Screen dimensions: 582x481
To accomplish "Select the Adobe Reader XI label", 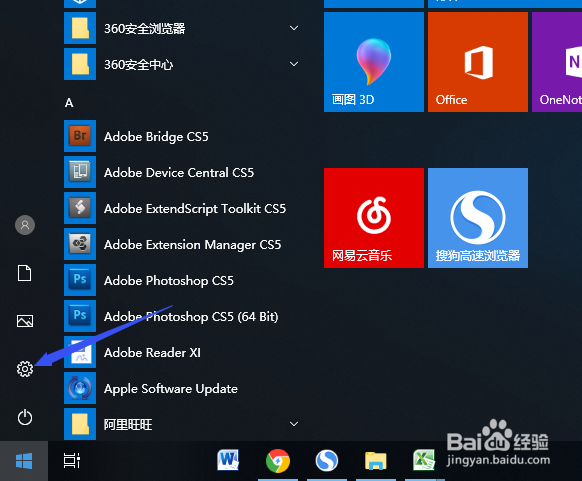I will coord(153,353).
